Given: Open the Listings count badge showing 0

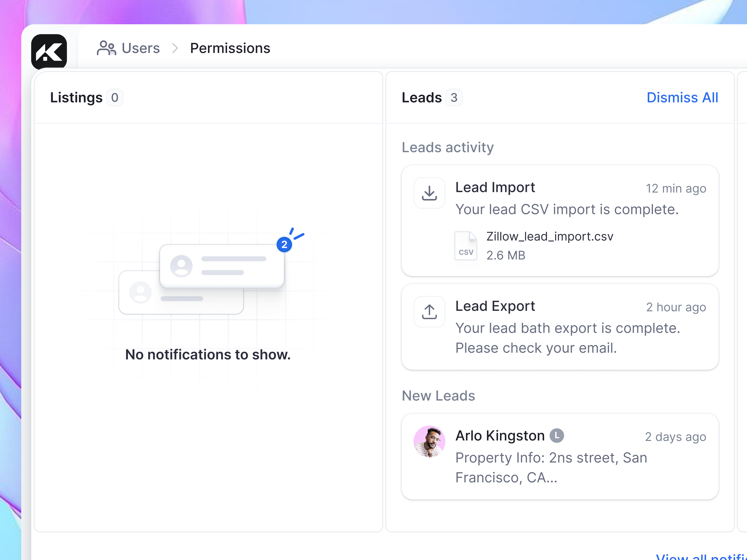Looking at the screenshot, I should click(115, 98).
